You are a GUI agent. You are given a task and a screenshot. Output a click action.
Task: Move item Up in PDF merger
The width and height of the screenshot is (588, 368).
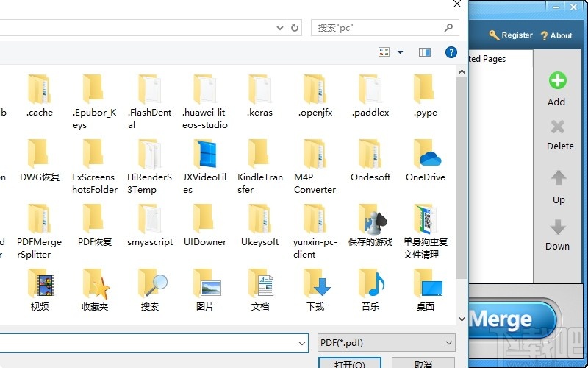point(559,187)
